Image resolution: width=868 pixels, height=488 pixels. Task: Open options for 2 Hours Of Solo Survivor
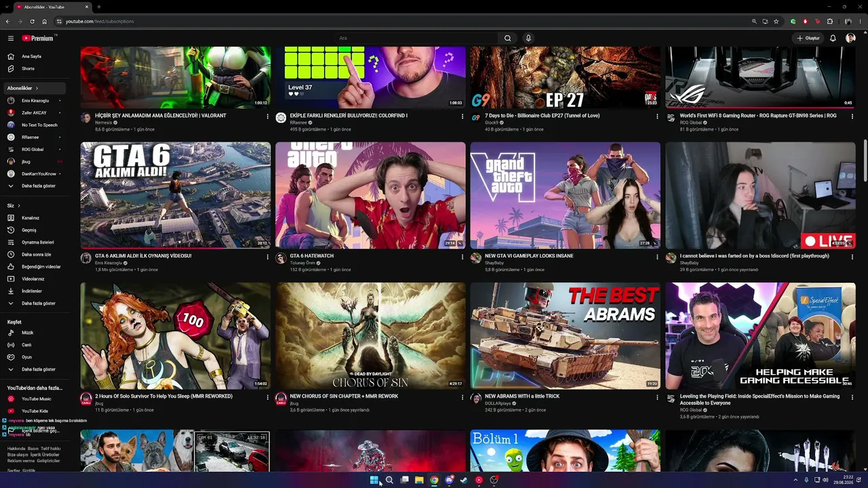coord(267,397)
